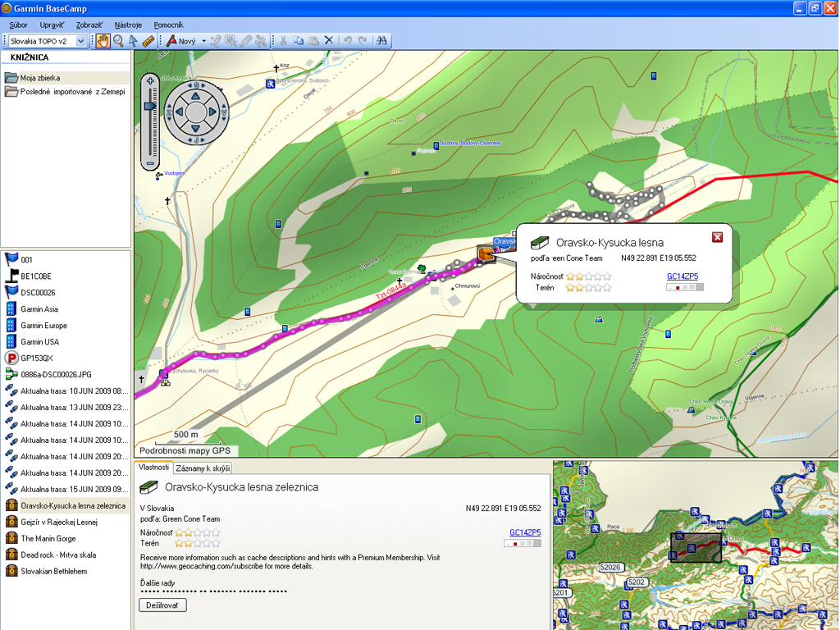Click the Delete X toolbar icon
Image resolution: width=840 pixels, height=630 pixels.
coord(329,40)
